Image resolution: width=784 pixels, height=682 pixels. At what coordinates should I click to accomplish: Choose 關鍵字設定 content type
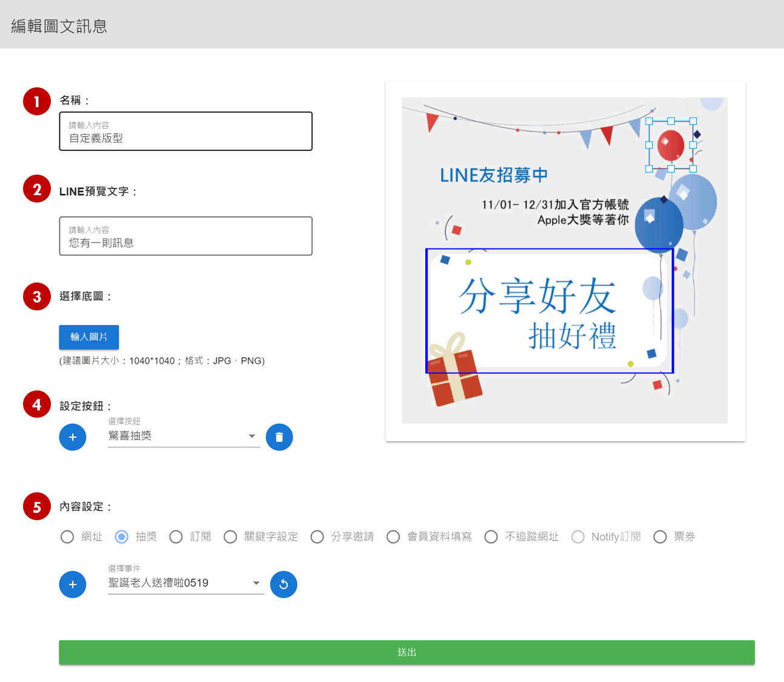coord(231,537)
